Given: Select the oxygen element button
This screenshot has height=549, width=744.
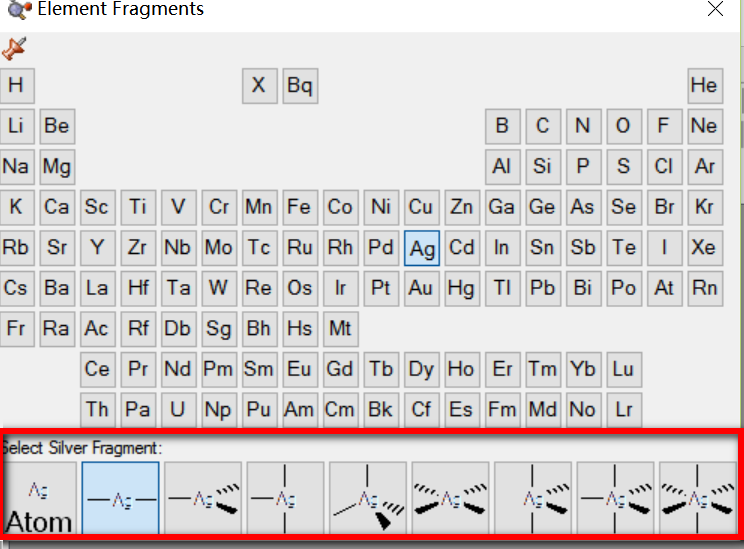Looking at the screenshot, I should [x=623, y=127].
